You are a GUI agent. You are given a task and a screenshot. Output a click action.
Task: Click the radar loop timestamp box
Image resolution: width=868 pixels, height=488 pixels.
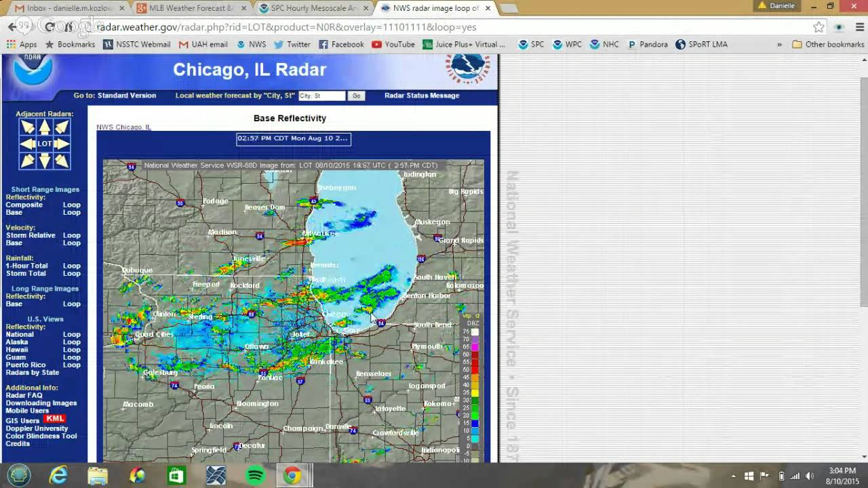pos(294,139)
